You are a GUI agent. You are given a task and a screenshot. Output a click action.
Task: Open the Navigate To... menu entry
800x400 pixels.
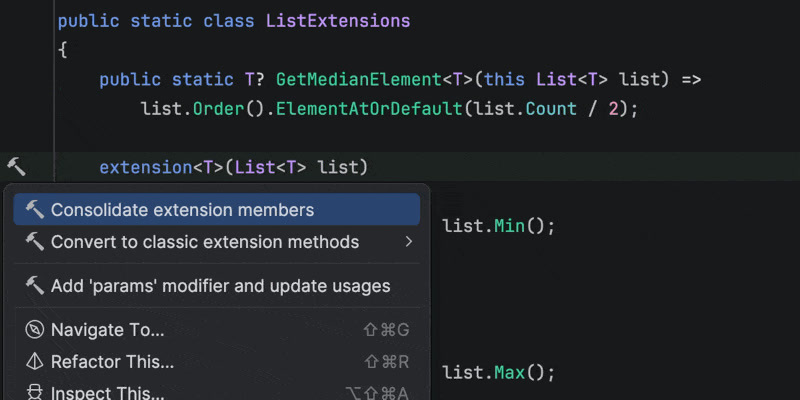[x=107, y=330]
